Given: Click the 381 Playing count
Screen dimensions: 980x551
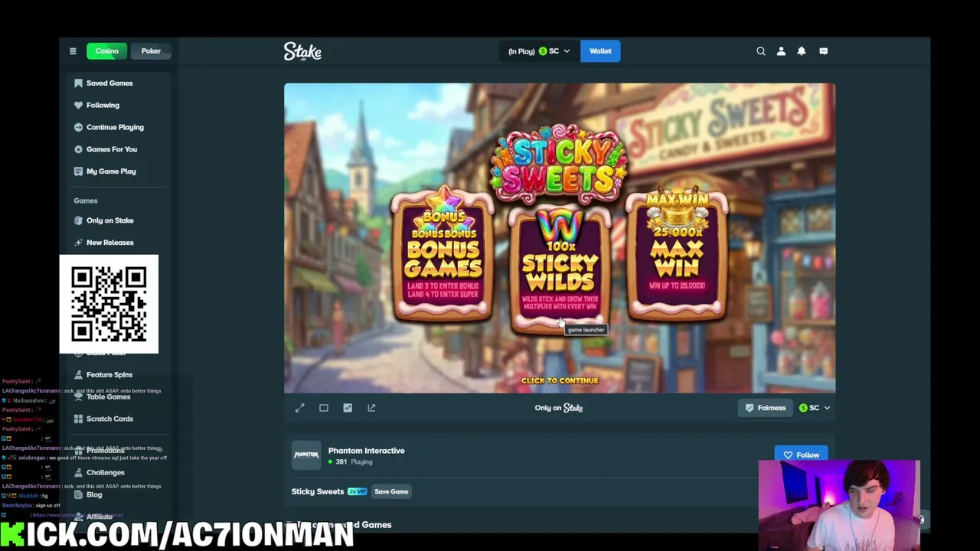Looking at the screenshot, I should pyautogui.click(x=351, y=462).
